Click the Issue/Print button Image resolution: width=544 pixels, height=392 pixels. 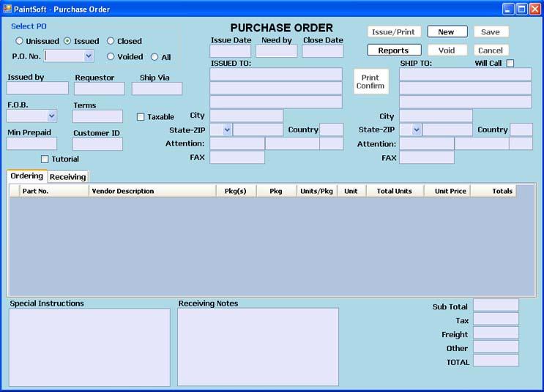394,32
